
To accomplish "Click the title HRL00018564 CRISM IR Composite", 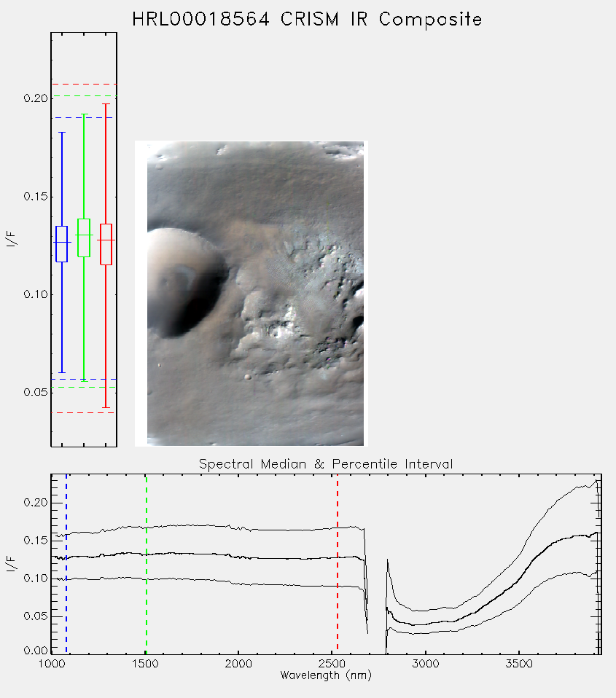I will [308, 20].
